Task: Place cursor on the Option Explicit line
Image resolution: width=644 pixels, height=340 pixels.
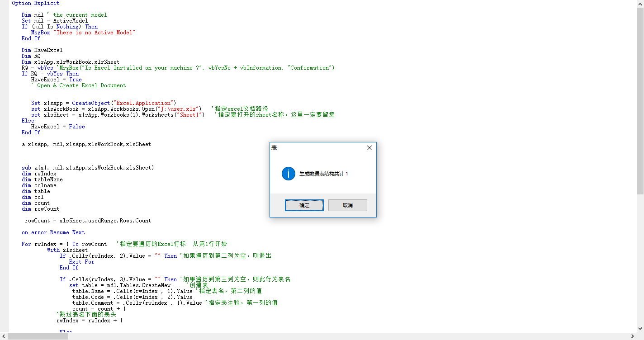Action: [36, 3]
